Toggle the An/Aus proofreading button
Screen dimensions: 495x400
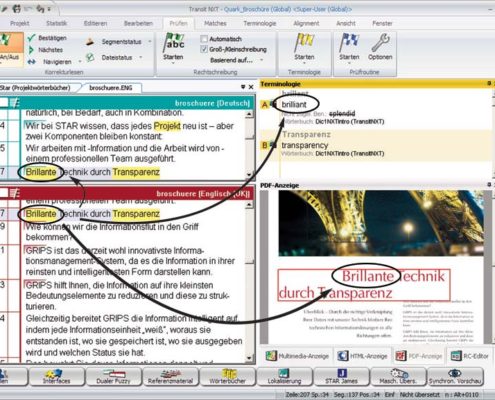click(x=11, y=49)
